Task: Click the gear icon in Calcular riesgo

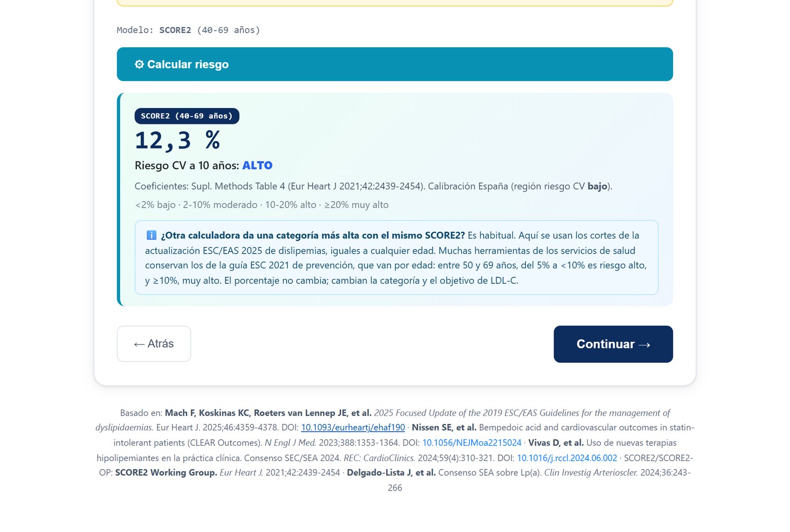Action: point(139,64)
